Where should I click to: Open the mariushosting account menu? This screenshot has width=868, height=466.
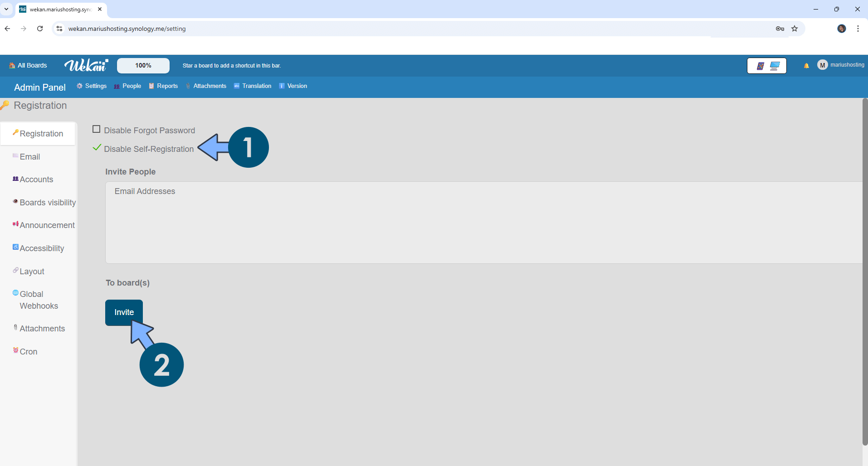tap(841, 65)
